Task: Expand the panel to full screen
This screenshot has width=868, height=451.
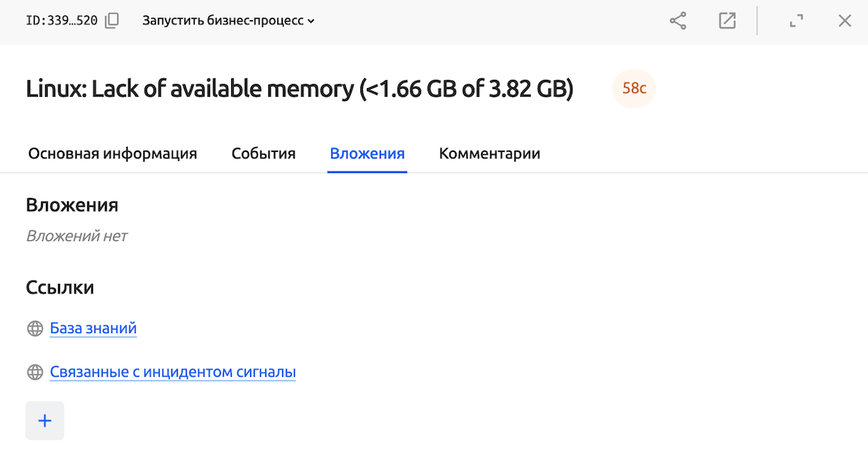Action: coord(797,21)
